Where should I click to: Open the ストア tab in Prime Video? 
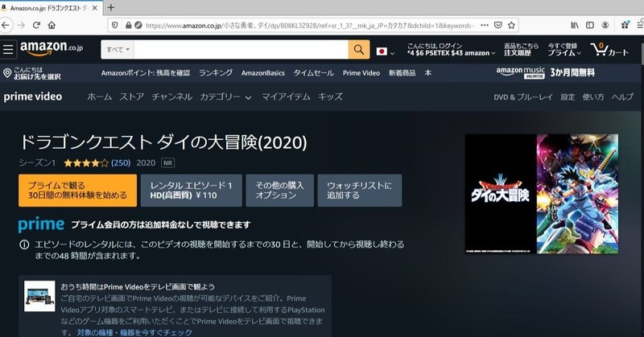pyautogui.click(x=132, y=97)
